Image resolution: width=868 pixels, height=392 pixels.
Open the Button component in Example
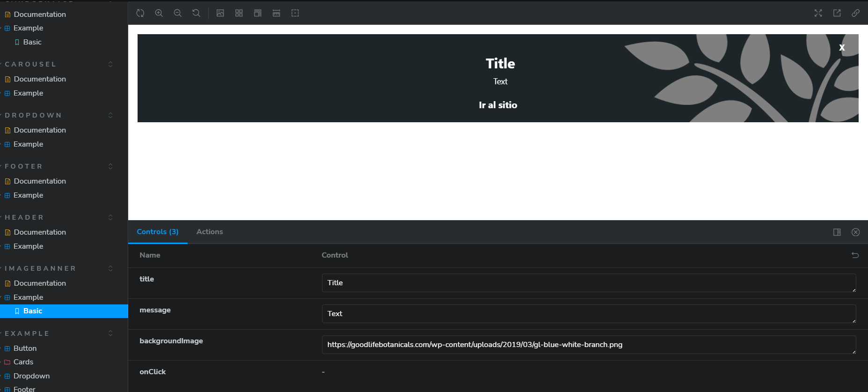(x=25, y=348)
